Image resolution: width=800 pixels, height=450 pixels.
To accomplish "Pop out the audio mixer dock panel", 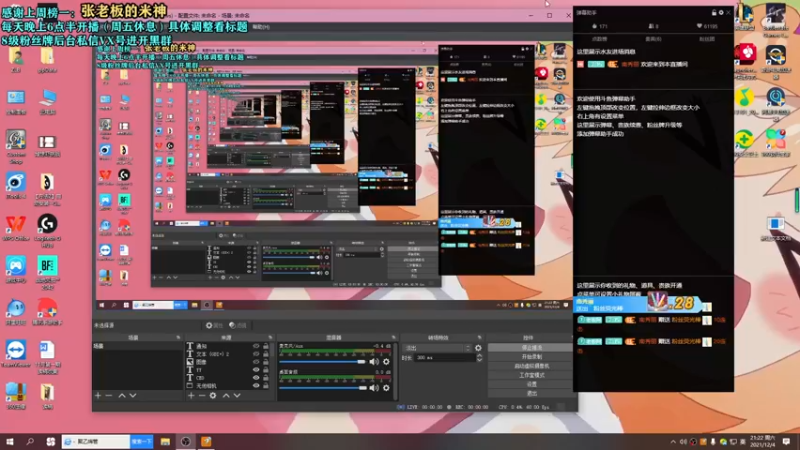I will [x=393, y=338].
